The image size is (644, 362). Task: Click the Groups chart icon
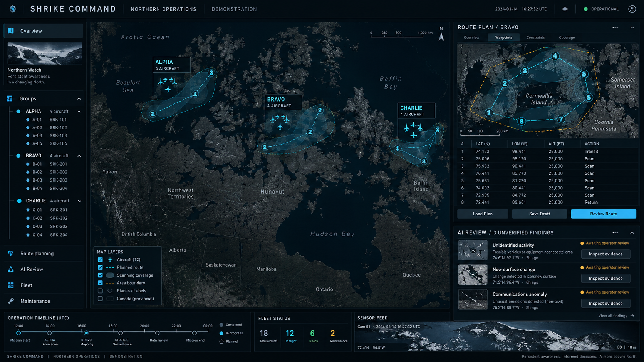pyautogui.click(x=10, y=98)
